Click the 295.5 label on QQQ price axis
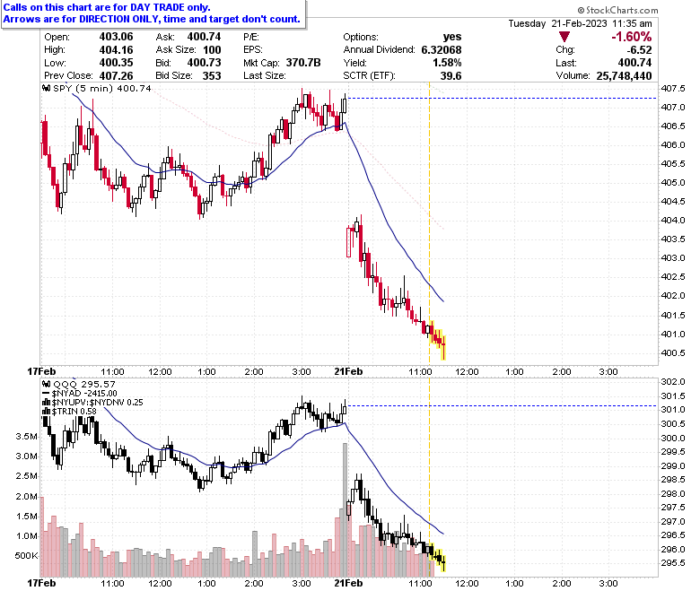This screenshot has height=591, width=700. pyautogui.click(x=673, y=563)
